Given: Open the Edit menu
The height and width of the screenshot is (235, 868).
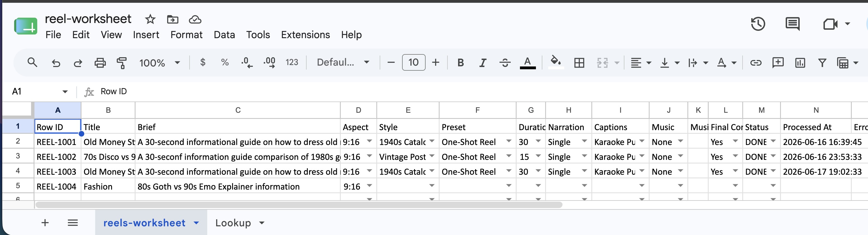Looking at the screenshot, I should point(81,35).
